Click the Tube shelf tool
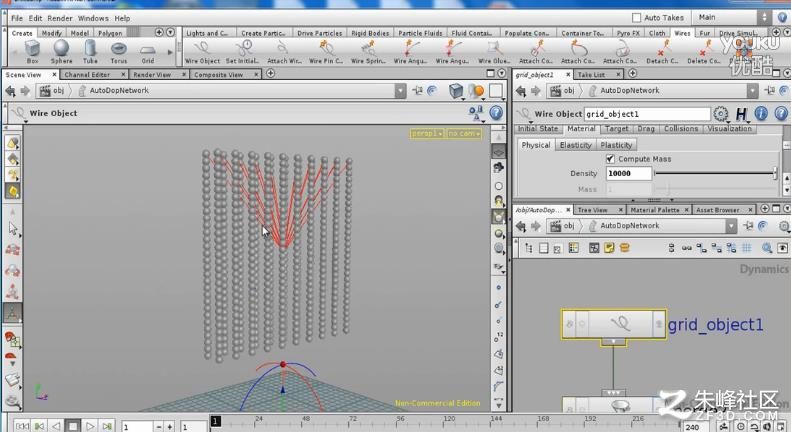The height and width of the screenshot is (432, 791). click(x=90, y=51)
